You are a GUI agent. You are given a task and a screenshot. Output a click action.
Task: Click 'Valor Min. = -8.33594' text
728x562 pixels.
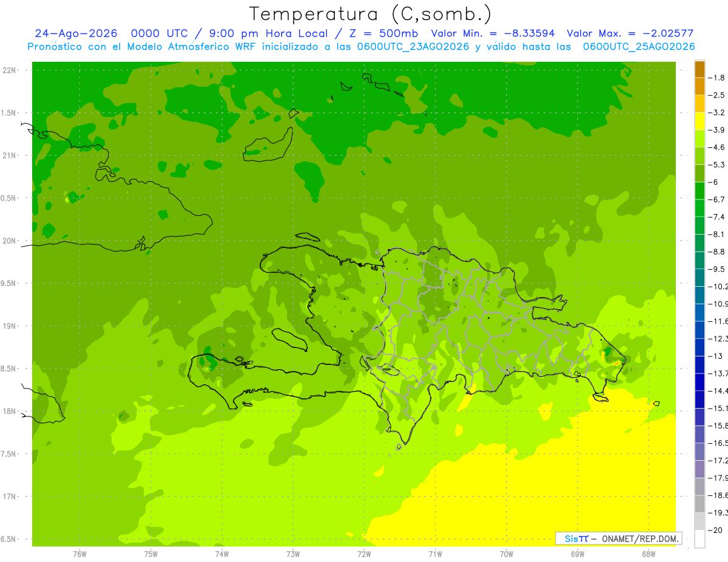tap(493, 33)
